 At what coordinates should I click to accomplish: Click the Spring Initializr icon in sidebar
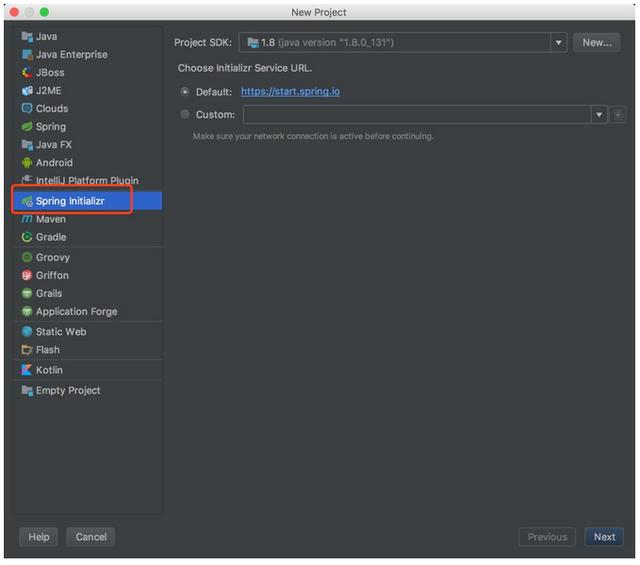pos(27,201)
